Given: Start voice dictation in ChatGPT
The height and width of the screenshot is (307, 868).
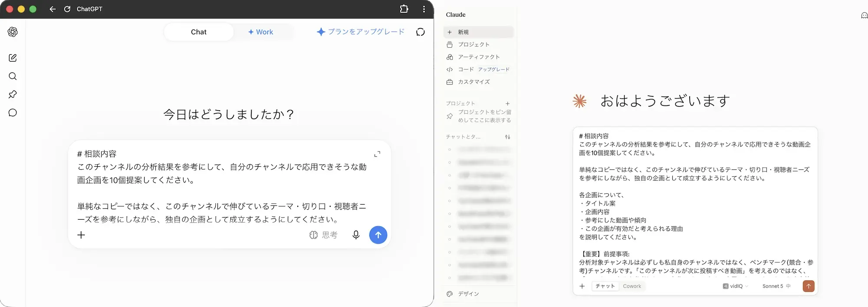Looking at the screenshot, I should [x=356, y=235].
